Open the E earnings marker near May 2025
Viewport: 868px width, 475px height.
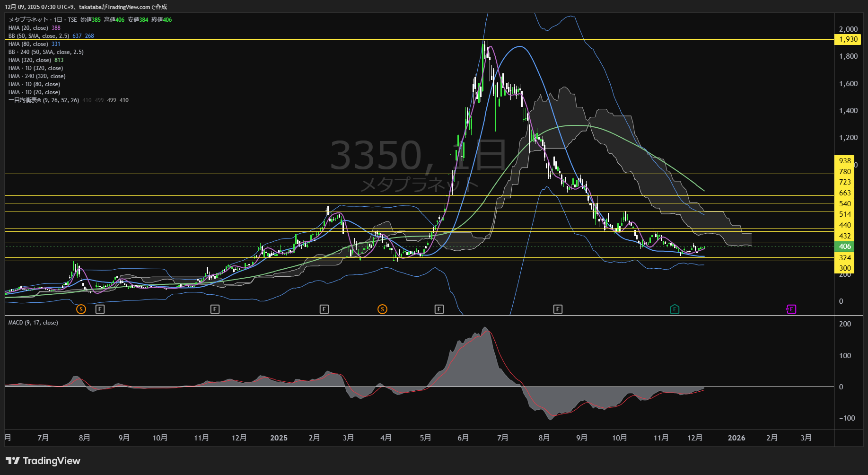click(x=439, y=309)
